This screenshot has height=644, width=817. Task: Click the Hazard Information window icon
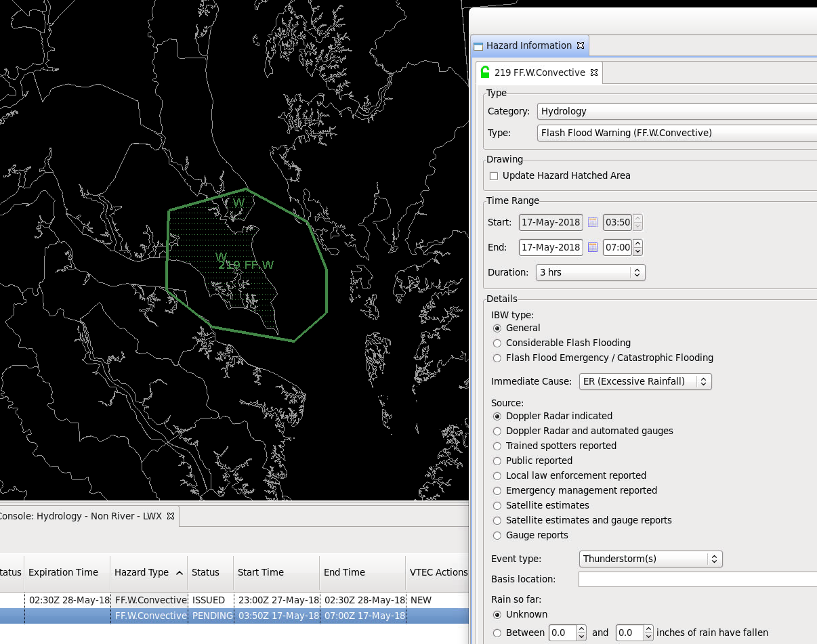[479, 46]
